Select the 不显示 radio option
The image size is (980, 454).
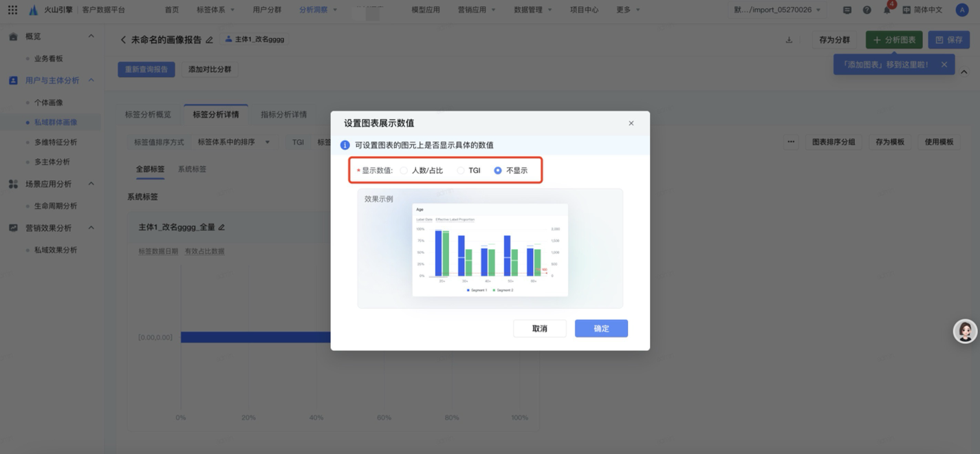click(498, 171)
